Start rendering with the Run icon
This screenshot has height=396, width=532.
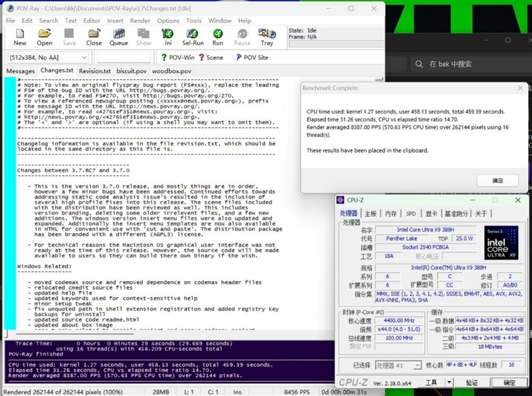tap(217, 37)
